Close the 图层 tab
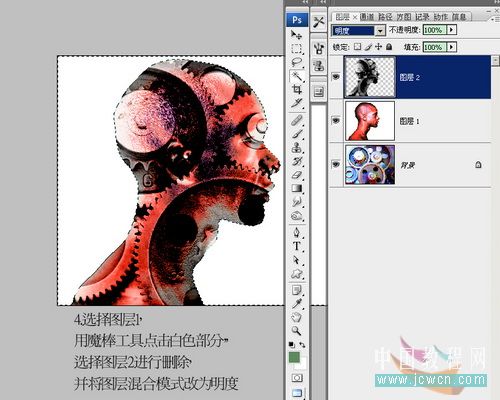The height and width of the screenshot is (400, 500). click(355, 17)
